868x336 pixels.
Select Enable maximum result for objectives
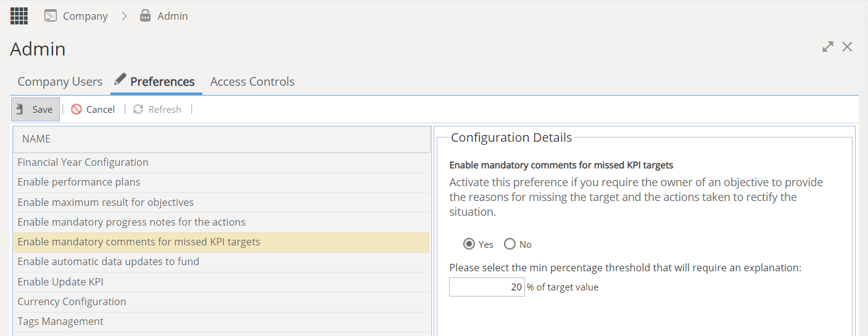click(221, 202)
